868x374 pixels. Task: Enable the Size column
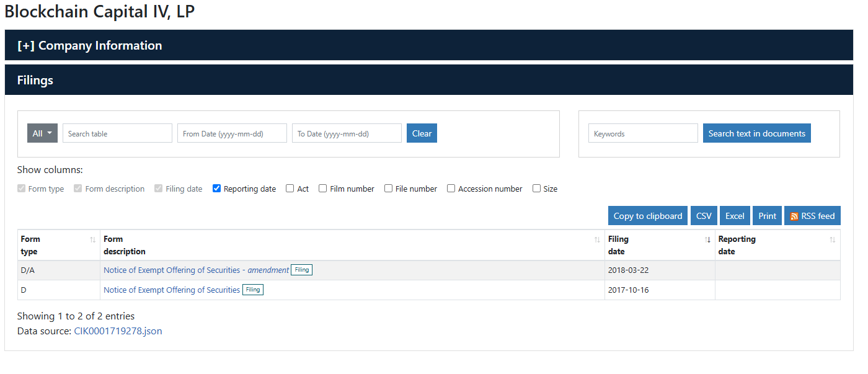point(536,189)
